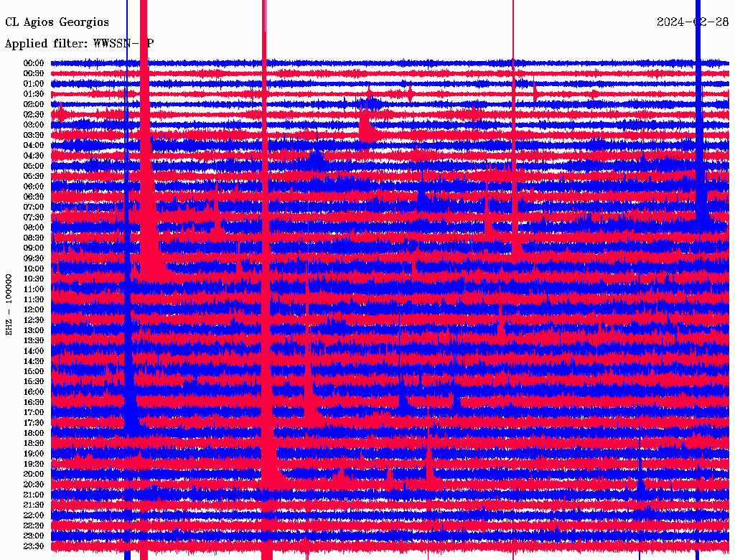Click the '23:00' time label
This screenshot has height=560, width=735.
pos(34,536)
